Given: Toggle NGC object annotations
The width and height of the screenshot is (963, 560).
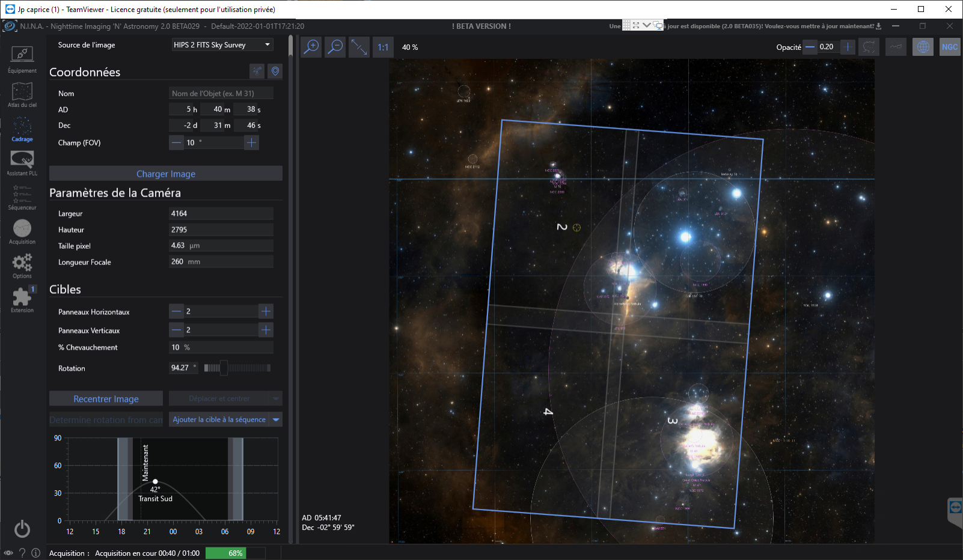Looking at the screenshot, I should coord(950,47).
